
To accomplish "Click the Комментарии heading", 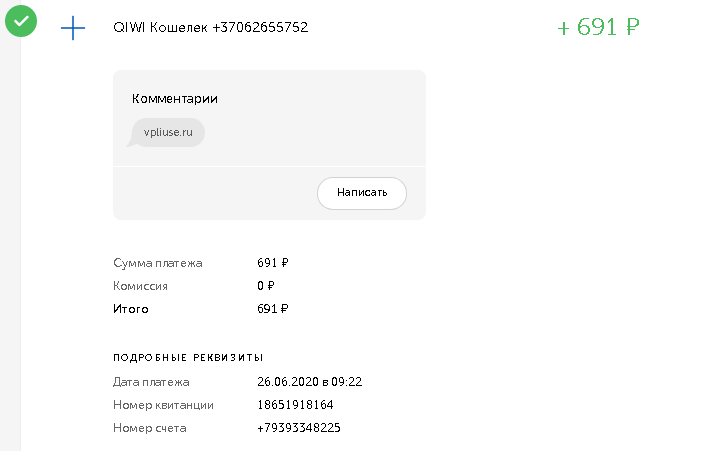I will coord(175,99).
